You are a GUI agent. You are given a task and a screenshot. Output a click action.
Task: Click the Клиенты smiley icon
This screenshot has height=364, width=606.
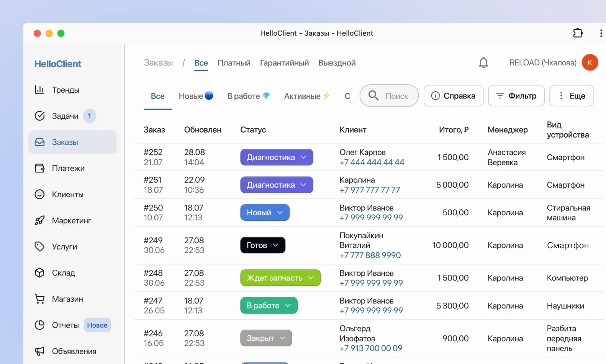tap(39, 194)
